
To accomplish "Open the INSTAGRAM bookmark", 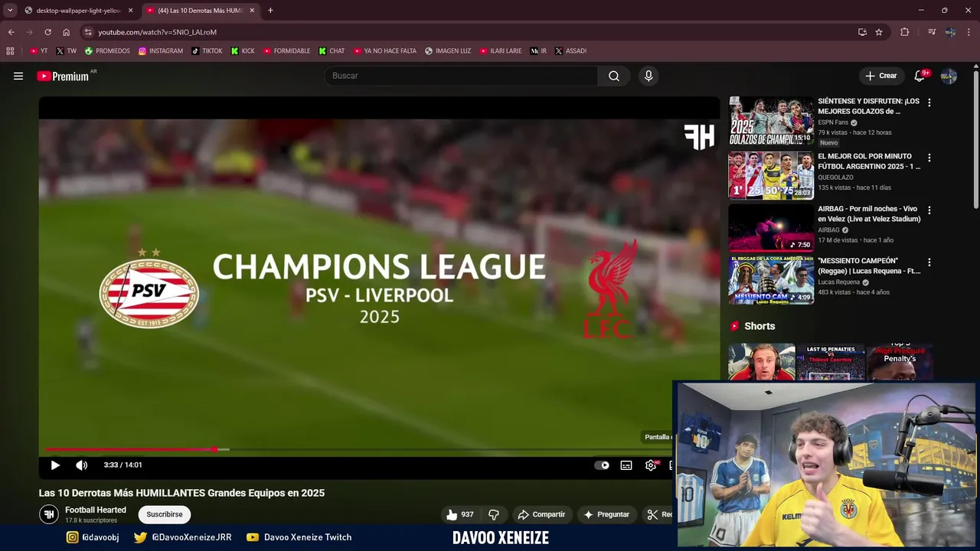I will [161, 51].
